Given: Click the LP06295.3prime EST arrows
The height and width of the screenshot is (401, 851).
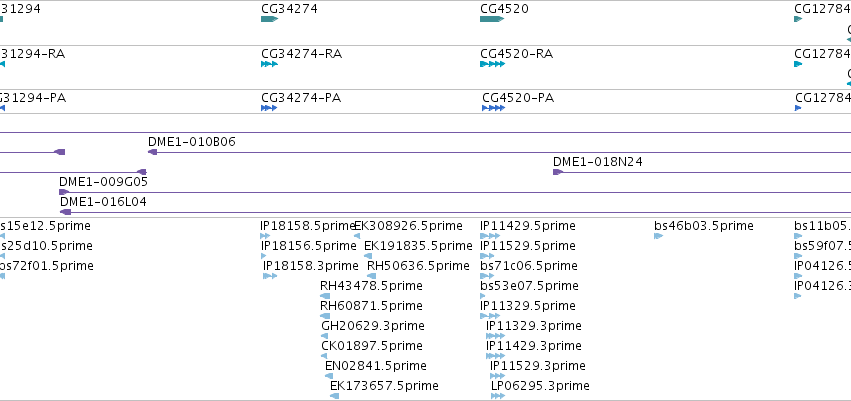Looking at the screenshot, I should pos(498,396).
